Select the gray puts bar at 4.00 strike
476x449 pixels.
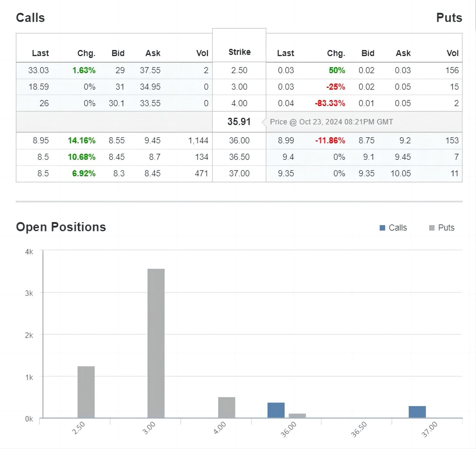(x=227, y=408)
